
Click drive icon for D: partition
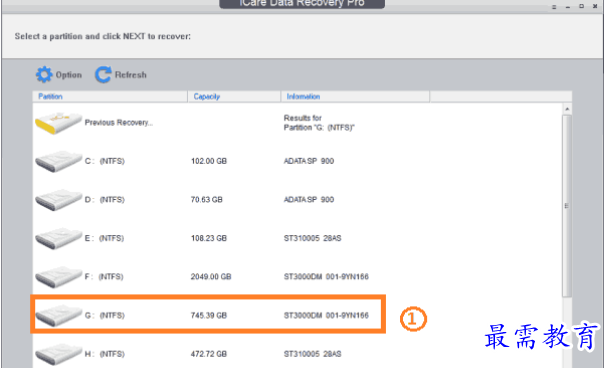(58, 200)
